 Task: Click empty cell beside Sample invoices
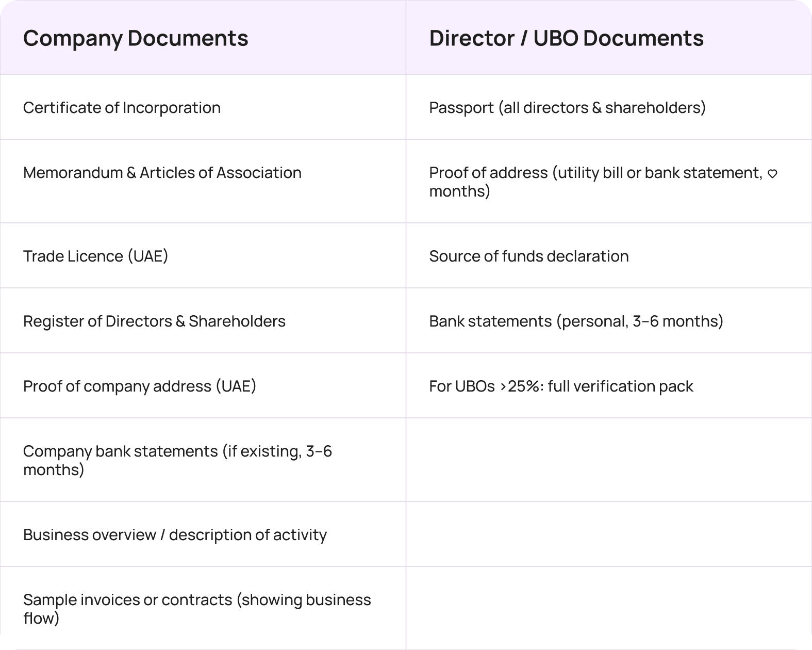(608, 608)
